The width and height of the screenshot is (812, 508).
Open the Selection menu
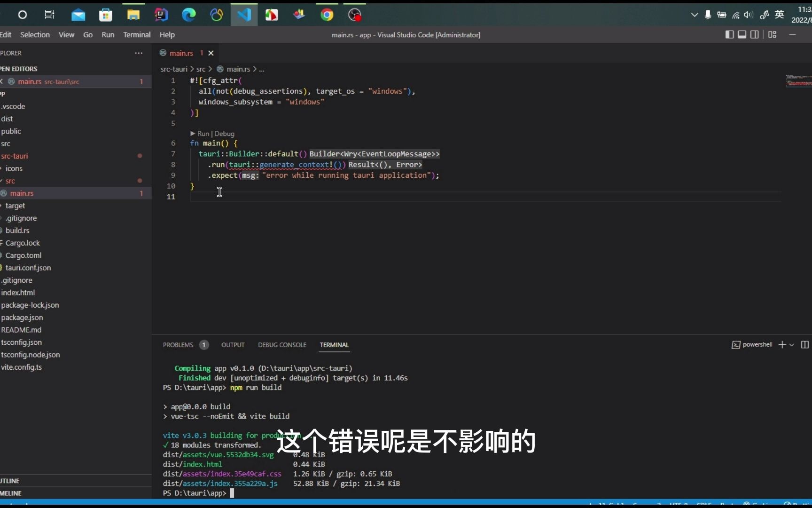(x=35, y=34)
